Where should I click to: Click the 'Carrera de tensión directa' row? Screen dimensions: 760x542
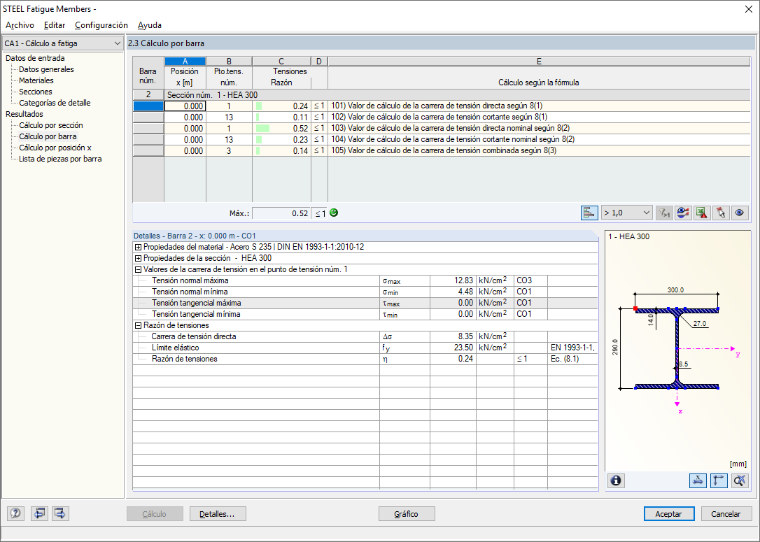click(365, 336)
